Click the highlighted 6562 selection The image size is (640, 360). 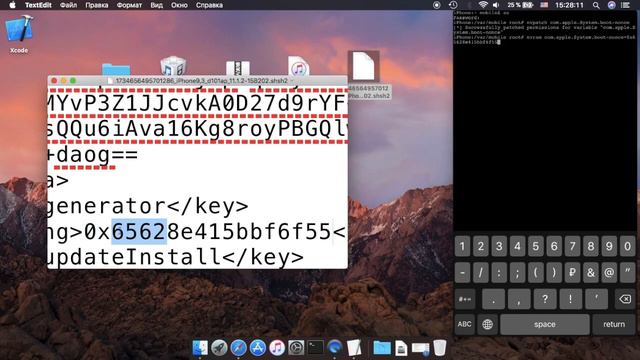coord(139,231)
